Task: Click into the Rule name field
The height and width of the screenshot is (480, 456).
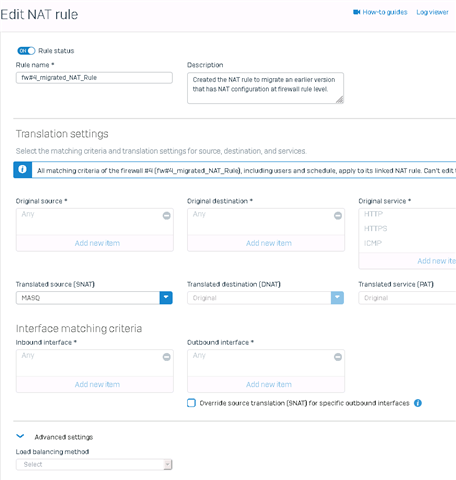Action: (x=94, y=78)
